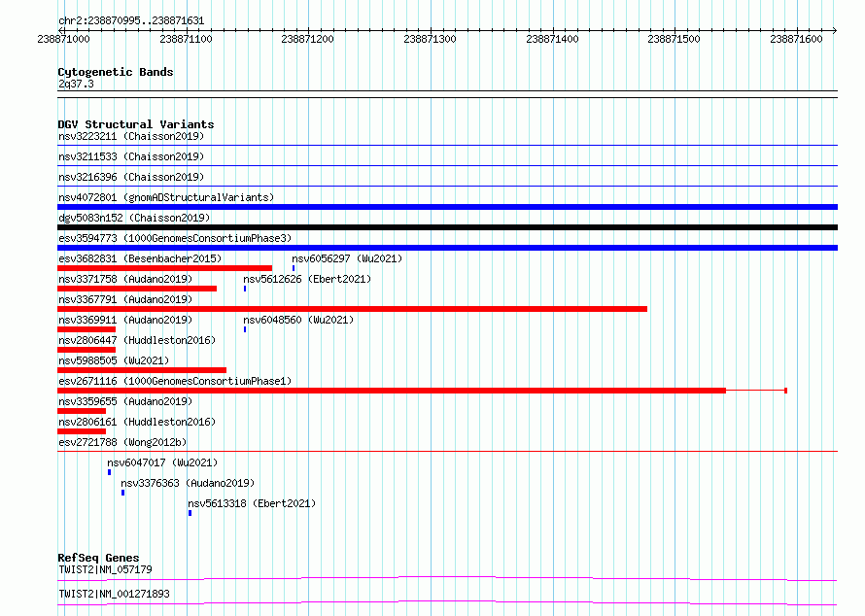Click the ruler's left arrow end
Viewport: 865px width, 616px height.
(x=60, y=30)
